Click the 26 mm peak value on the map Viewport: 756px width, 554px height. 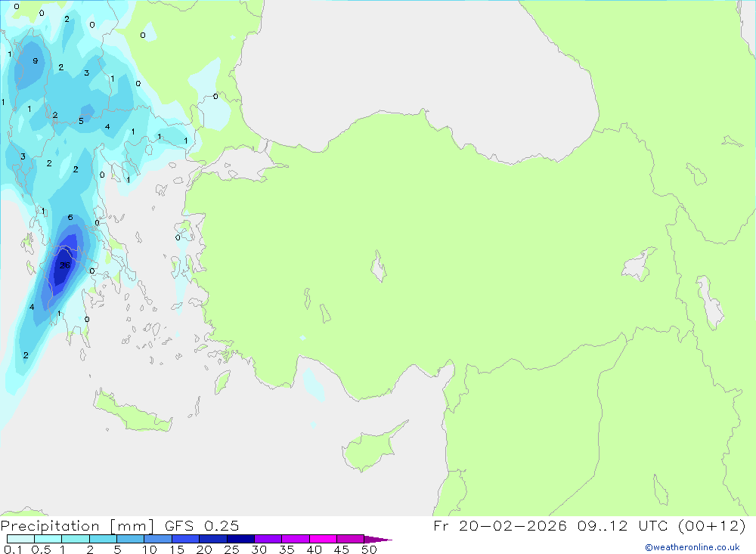[x=64, y=265]
